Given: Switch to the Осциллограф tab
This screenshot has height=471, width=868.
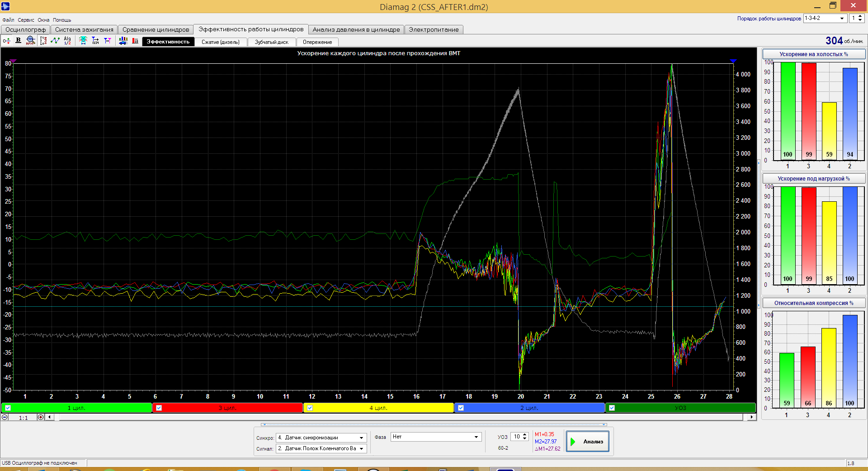Looking at the screenshot, I should click(26, 29).
